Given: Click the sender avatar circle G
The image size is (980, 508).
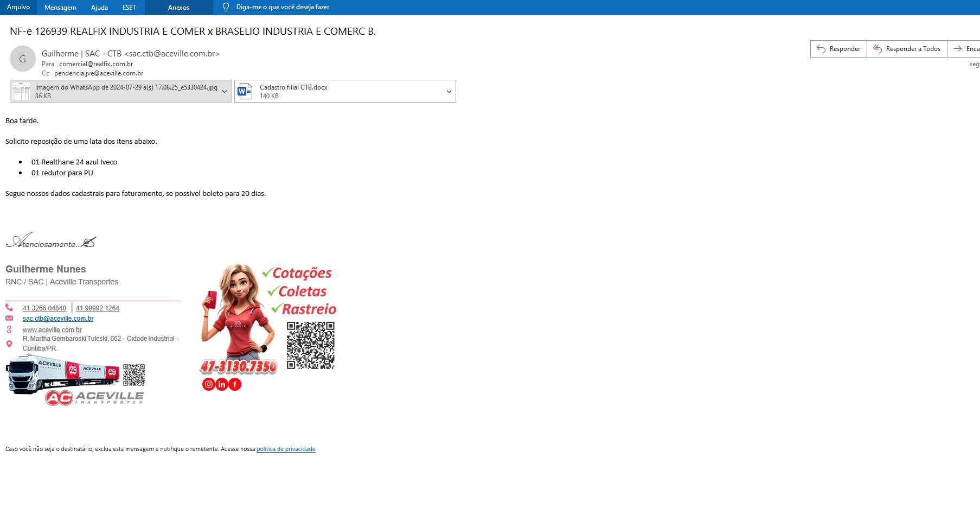Looking at the screenshot, I should click(x=23, y=59).
